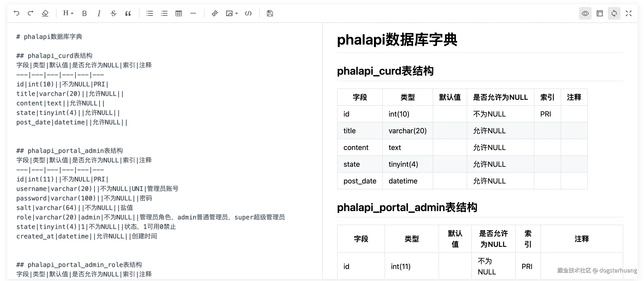644x281 pixels.
Task: Click the undo arrow icon
Action: 16,13
